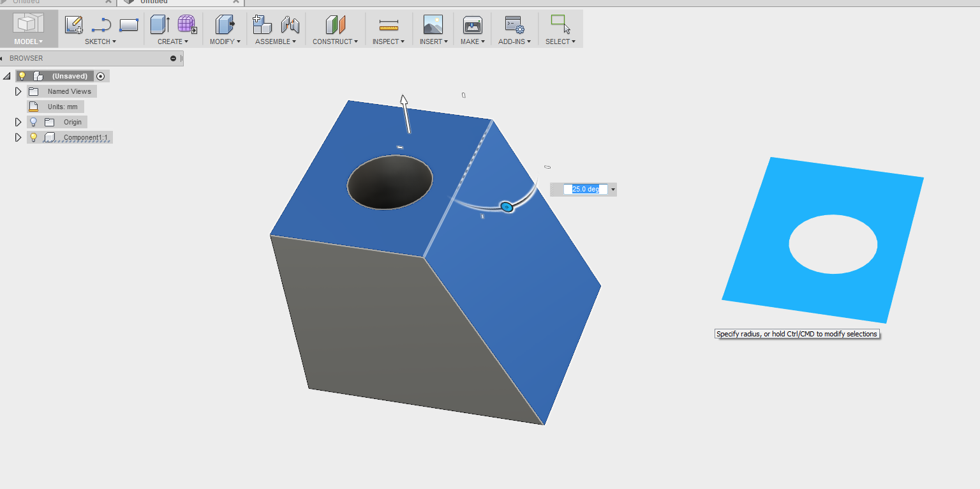Screen dimensions: 980x489
Task: Expand the Named Views tree node
Action: 18,91
